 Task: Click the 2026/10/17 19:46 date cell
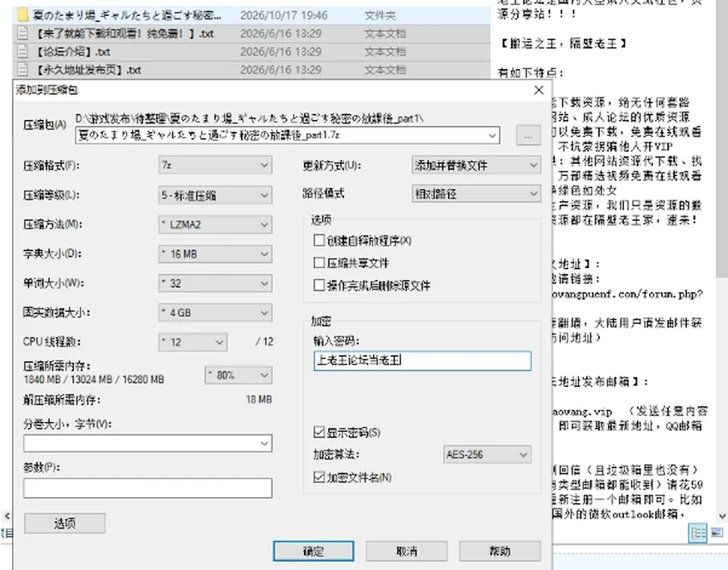click(284, 15)
